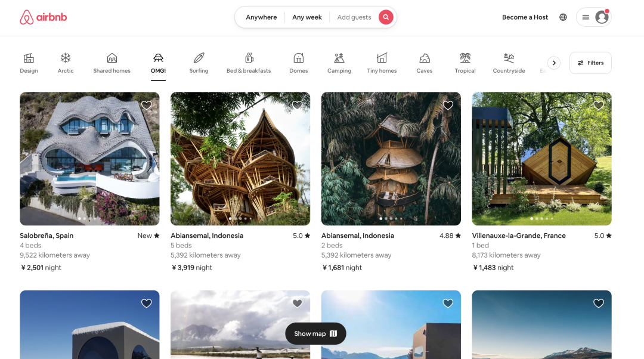This screenshot has height=359, width=644.
Task: Select the Domes category
Action: 299,63
